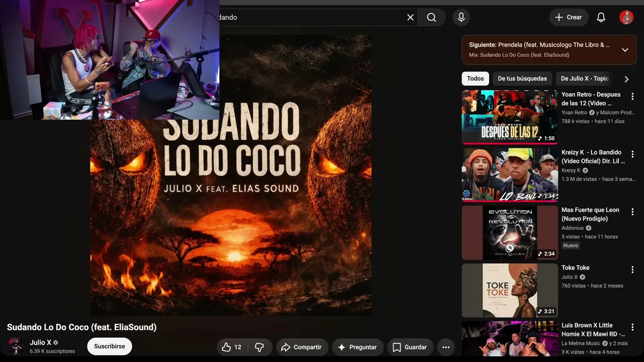Screen dimensions: 644x362
Task: Open Kreizy K - Lo Bandido title
Action: 593,156
